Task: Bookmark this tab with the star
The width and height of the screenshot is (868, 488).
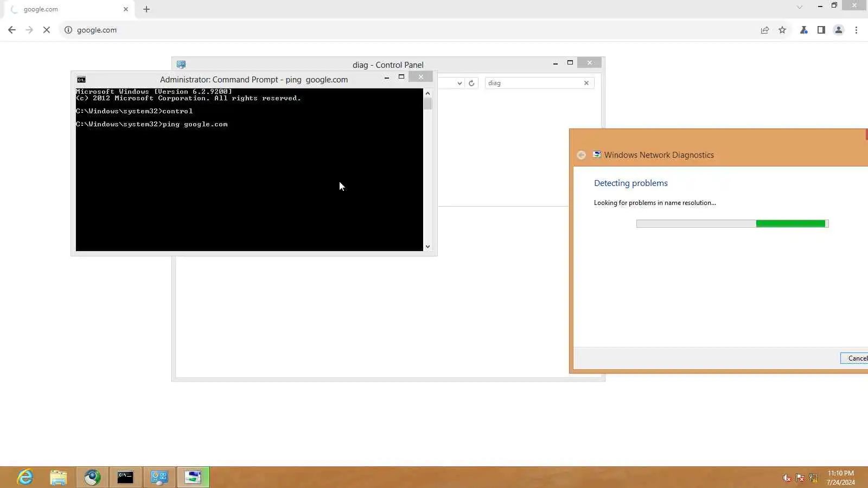Action: point(782,30)
